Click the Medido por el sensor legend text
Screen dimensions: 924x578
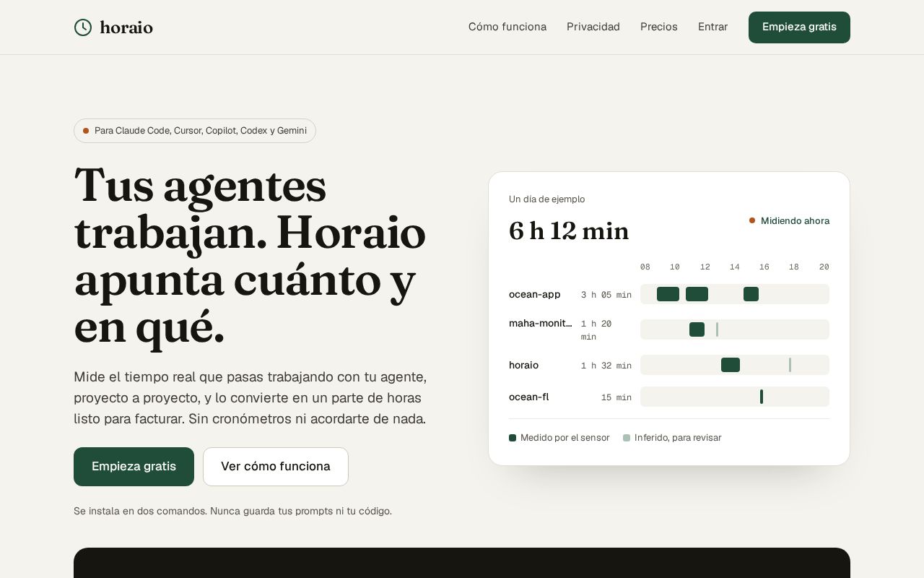pyautogui.click(x=565, y=438)
